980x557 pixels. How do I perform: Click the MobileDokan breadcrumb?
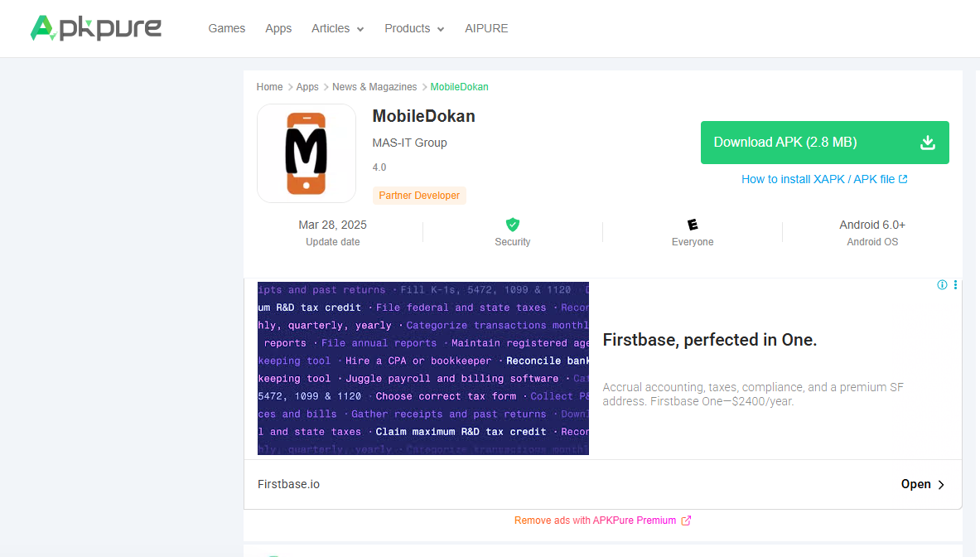[460, 87]
